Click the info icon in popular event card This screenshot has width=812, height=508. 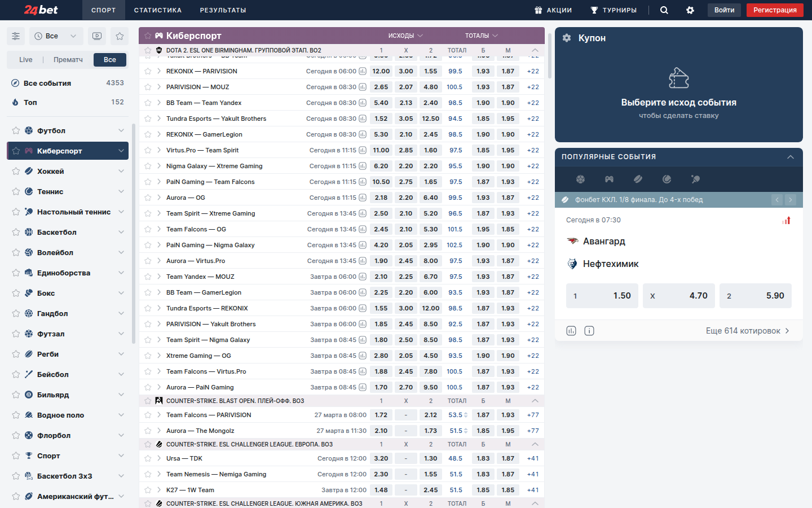[x=589, y=331]
